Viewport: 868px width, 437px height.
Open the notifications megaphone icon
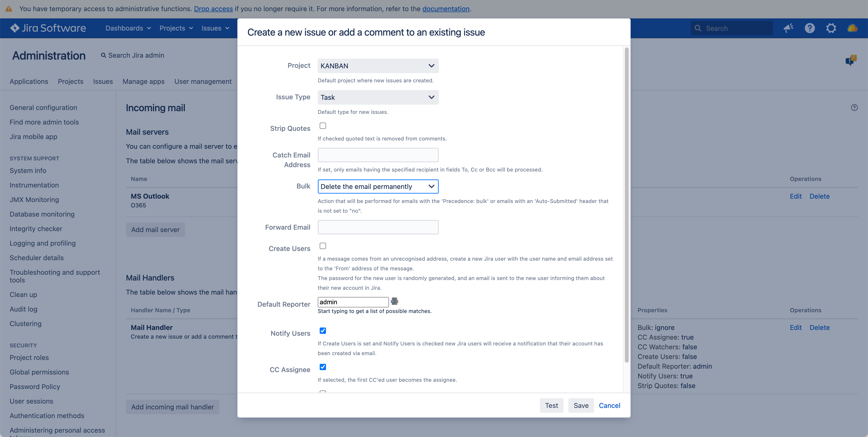788,28
